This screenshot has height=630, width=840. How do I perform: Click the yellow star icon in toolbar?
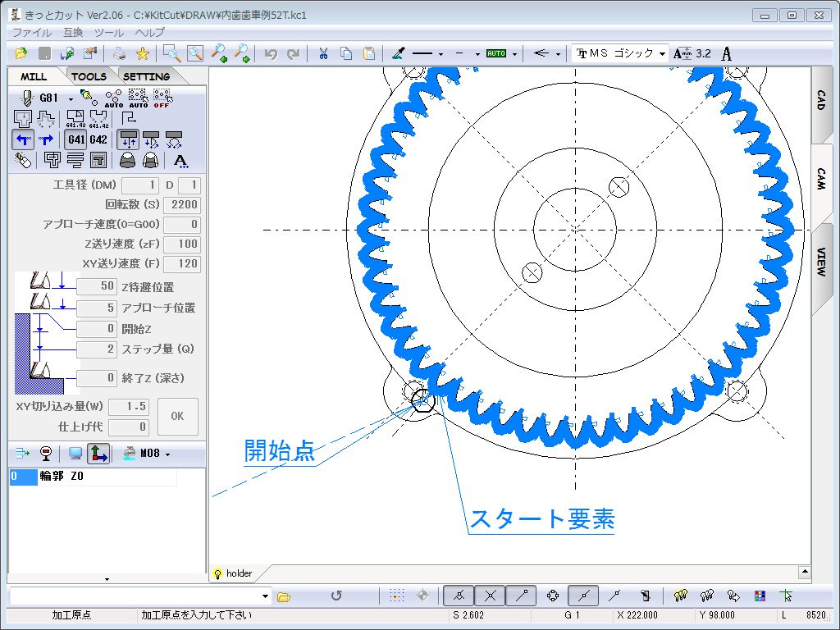143,53
